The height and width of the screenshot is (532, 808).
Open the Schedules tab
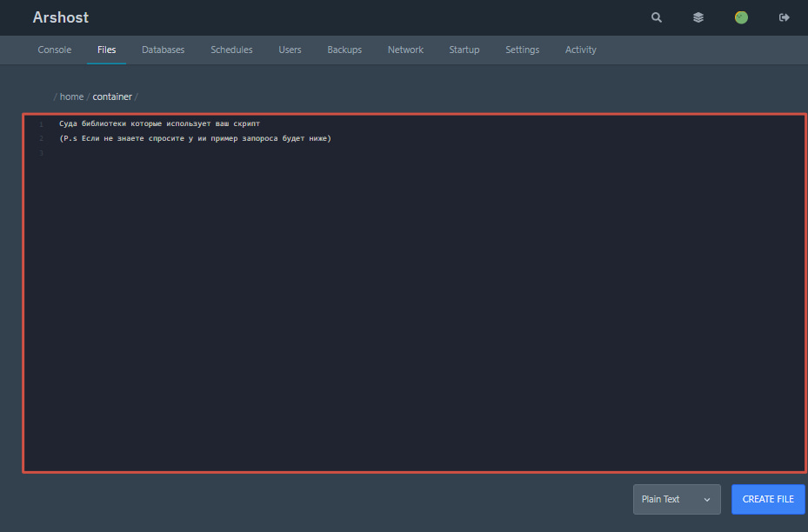click(231, 50)
